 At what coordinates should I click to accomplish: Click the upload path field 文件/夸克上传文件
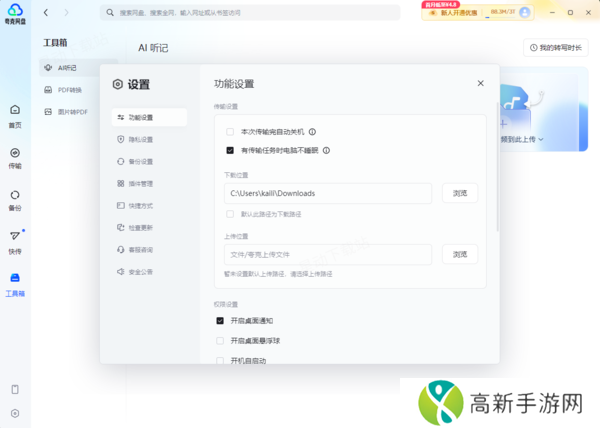328,254
